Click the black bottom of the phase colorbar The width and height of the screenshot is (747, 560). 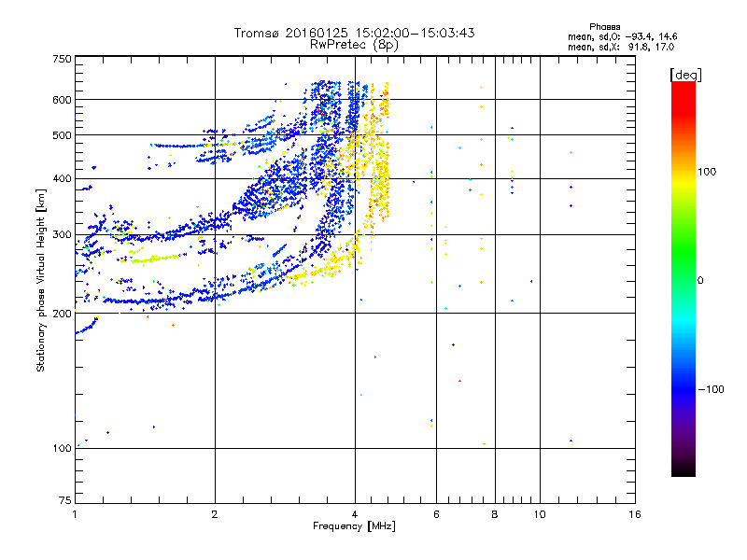click(x=684, y=469)
